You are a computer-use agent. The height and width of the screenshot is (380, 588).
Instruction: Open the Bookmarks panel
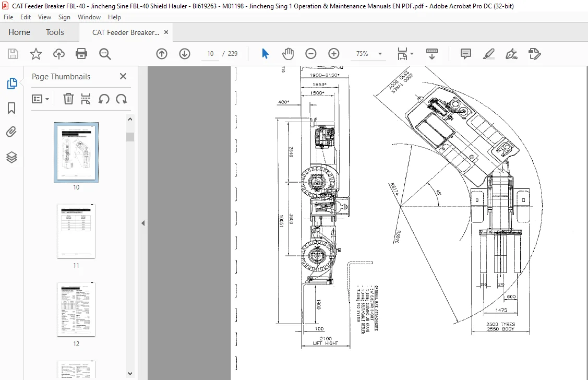coord(11,108)
